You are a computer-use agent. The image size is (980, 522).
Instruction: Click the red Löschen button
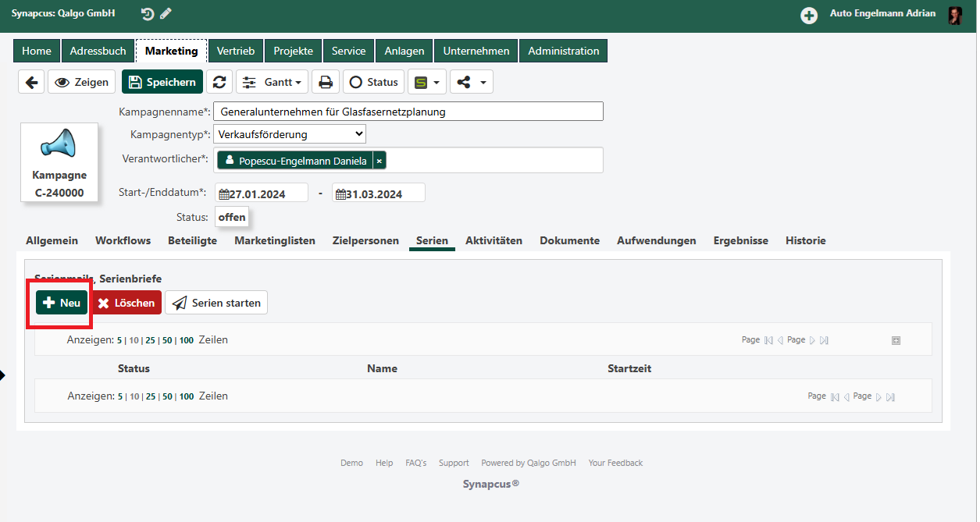point(127,303)
